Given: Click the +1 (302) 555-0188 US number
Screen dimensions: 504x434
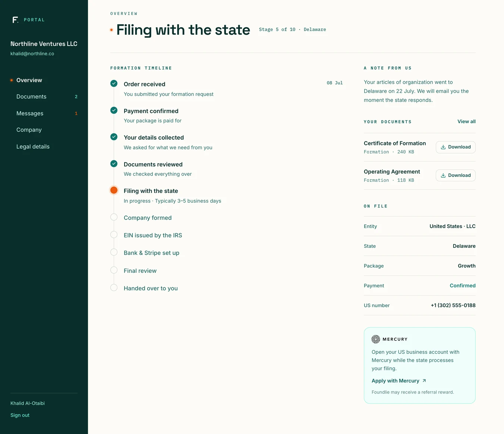Looking at the screenshot, I should coord(453,305).
